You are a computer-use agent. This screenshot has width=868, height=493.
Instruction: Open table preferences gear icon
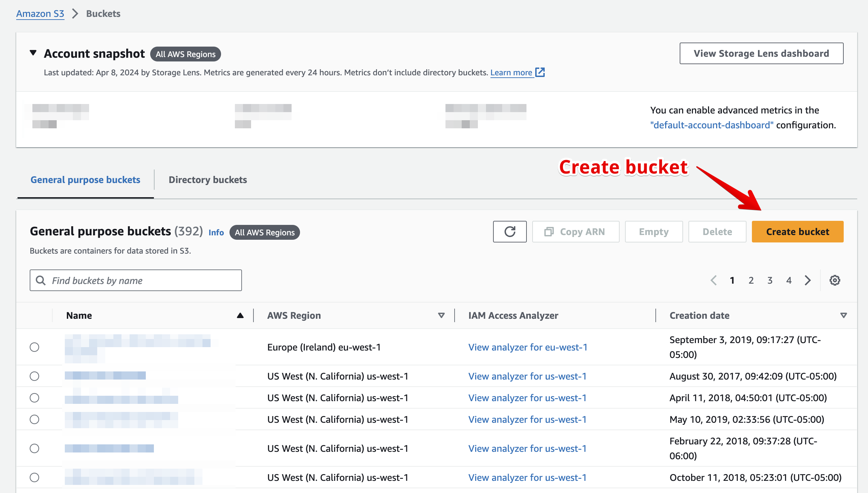(x=835, y=280)
